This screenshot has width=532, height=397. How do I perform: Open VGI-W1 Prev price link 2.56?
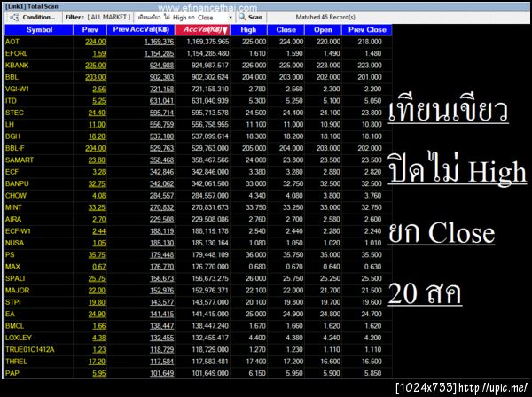tap(99, 90)
